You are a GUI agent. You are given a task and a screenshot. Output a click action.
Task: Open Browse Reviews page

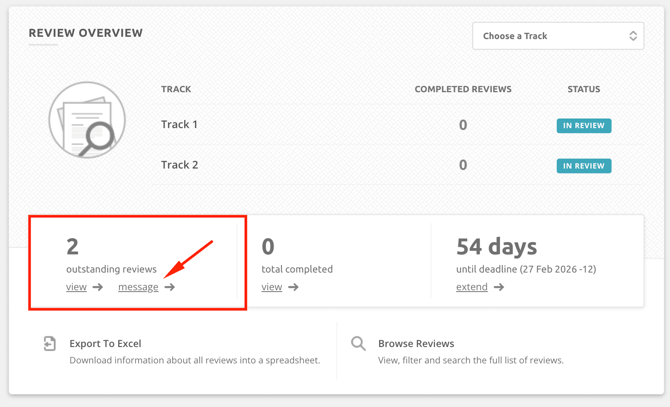[x=416, y=343]
